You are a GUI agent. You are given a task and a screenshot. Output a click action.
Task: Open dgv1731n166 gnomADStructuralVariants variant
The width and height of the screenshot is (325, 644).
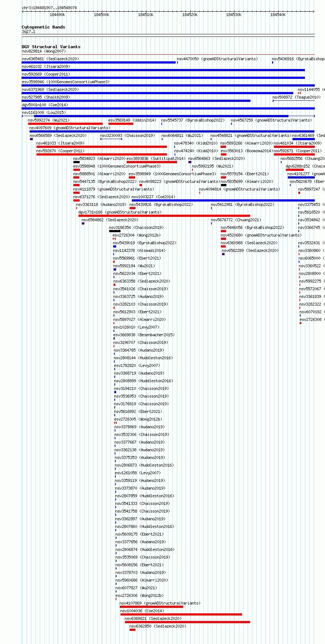pyautogui.click(x=119, y=212)
